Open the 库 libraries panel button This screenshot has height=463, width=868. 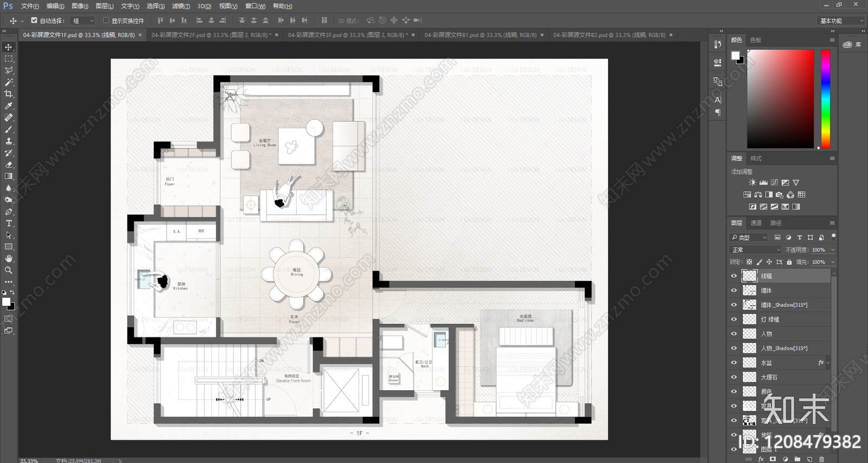click(x=852, y=44)
